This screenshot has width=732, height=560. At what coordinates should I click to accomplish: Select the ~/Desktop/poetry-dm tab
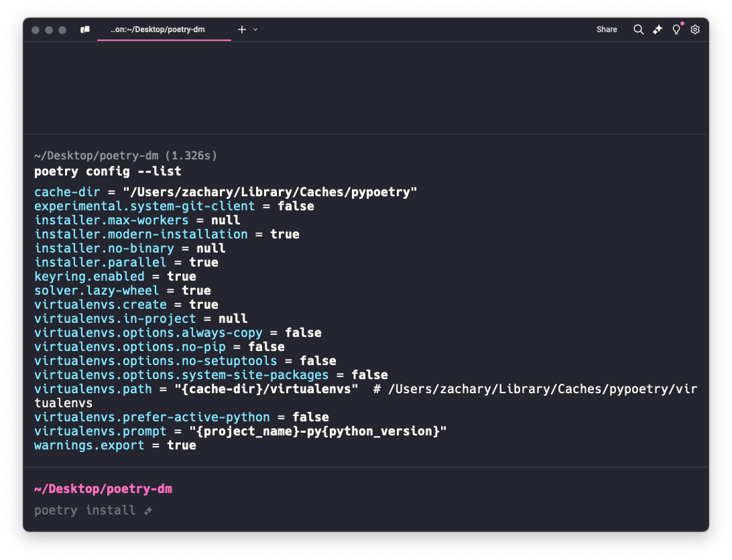[158, 29]
